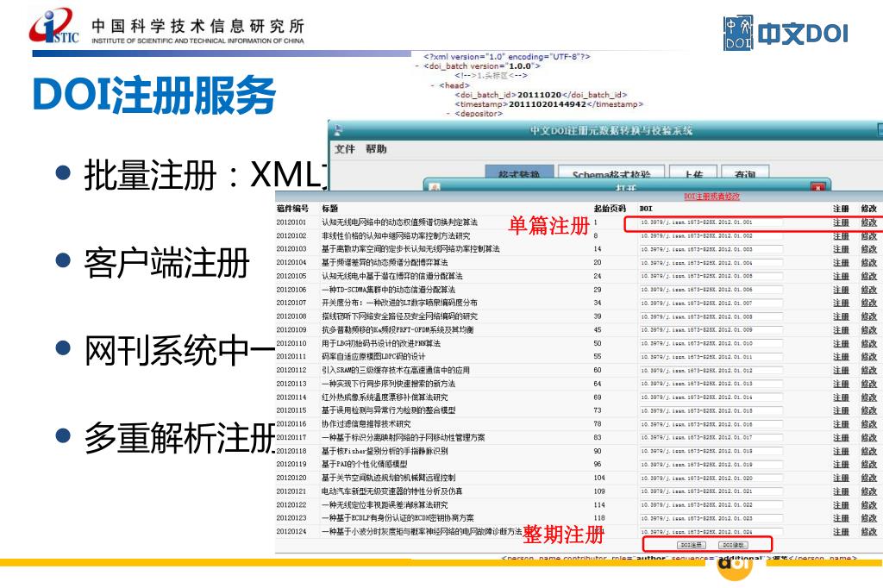Image resolution: width=883 pixels, height=588 pixels.
Task: Switch to the 上传 tab
Action: [693, 173]
